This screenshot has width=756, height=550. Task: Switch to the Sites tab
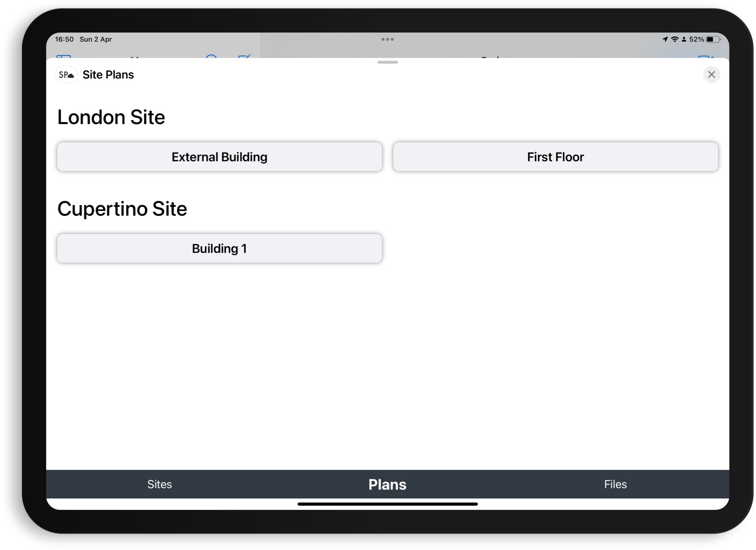point(160,484)
